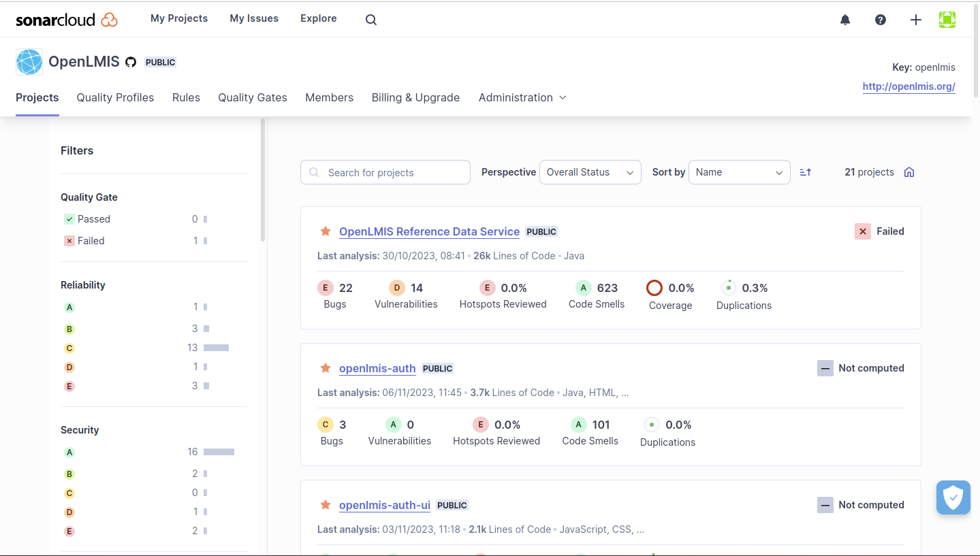Click the filters sidebar scrollbar
Viewport: 980px width, 556px height.
tap(263, 180)
